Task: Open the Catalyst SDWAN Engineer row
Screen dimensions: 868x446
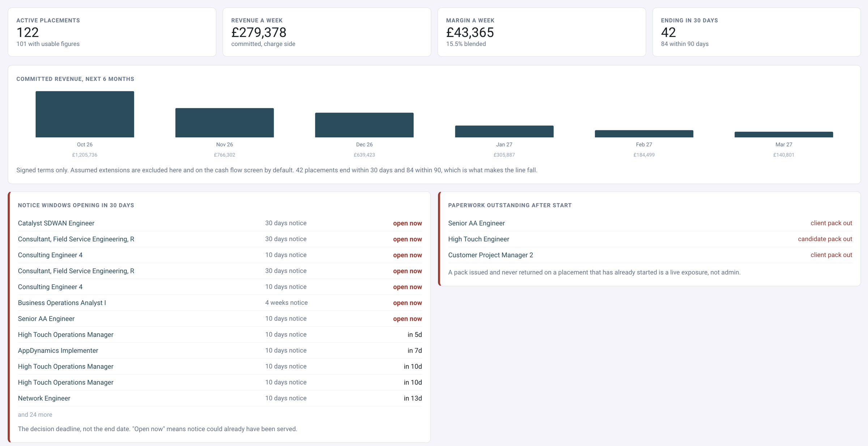Action: pos(220,223)
